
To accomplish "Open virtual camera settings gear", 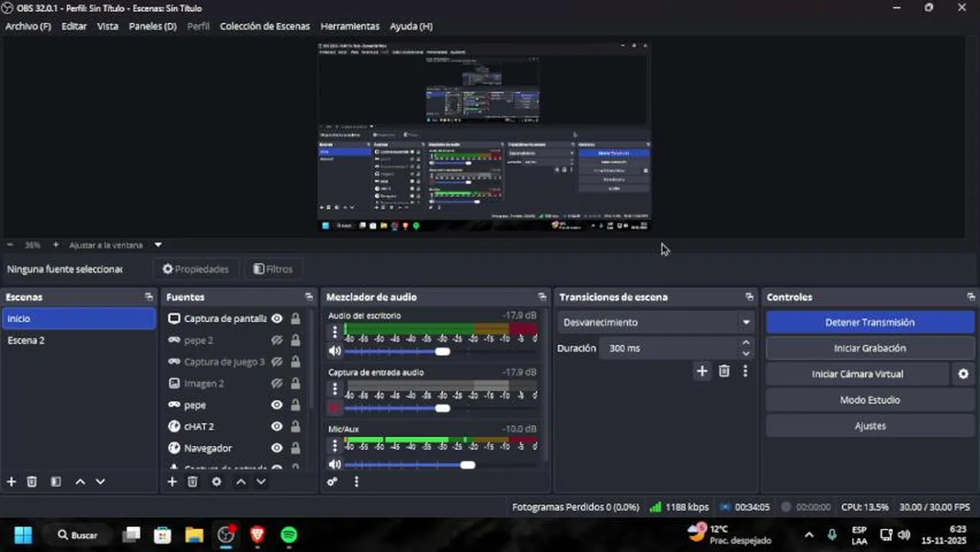I will point(963,374).
